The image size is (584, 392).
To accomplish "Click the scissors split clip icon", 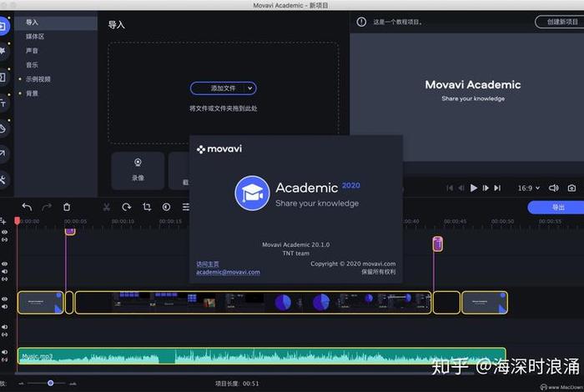I will pos(107,207).
